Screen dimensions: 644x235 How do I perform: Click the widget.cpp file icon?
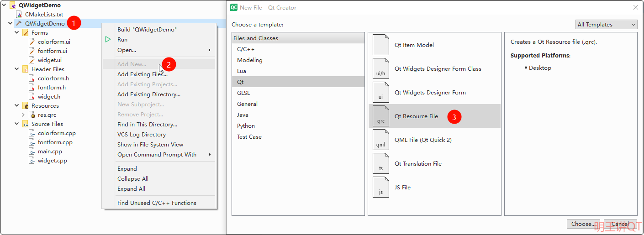(32, 161)
